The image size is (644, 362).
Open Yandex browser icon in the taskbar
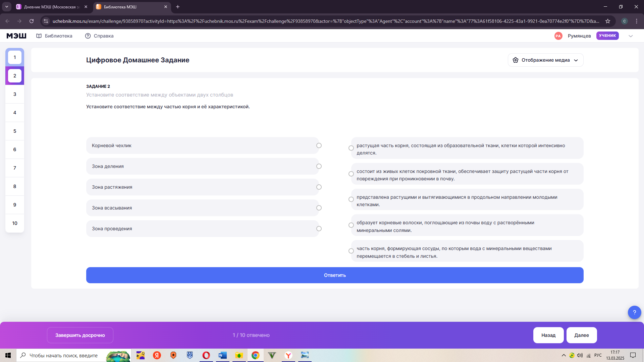288,355
